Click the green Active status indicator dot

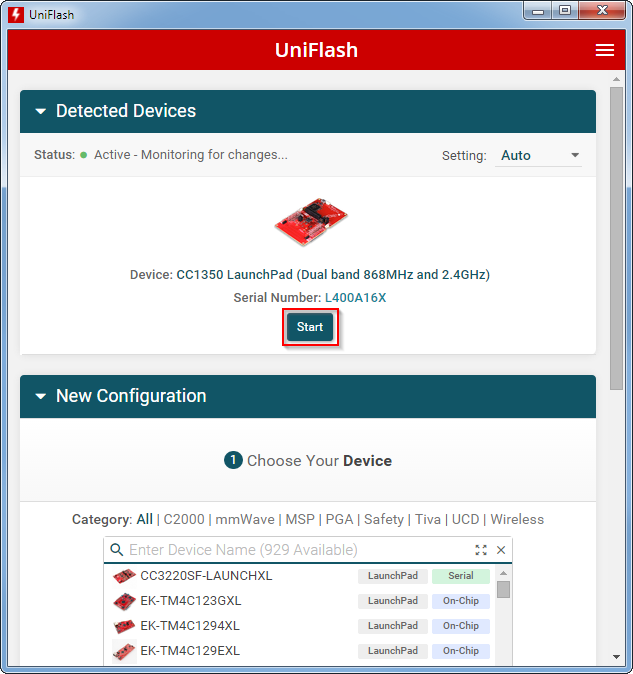point(84,155)
